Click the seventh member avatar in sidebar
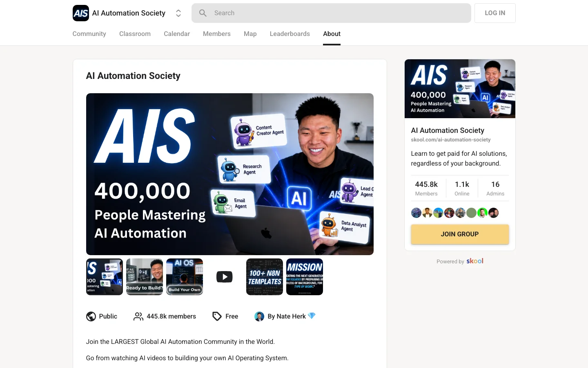The height and width of the screenshot is (368, 588). [x=482, y=213]
